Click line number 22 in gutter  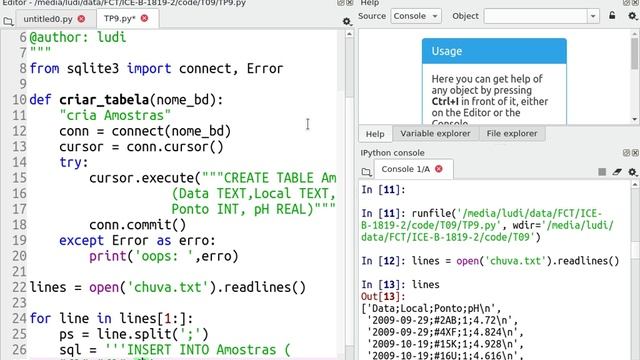coord(19,287)
